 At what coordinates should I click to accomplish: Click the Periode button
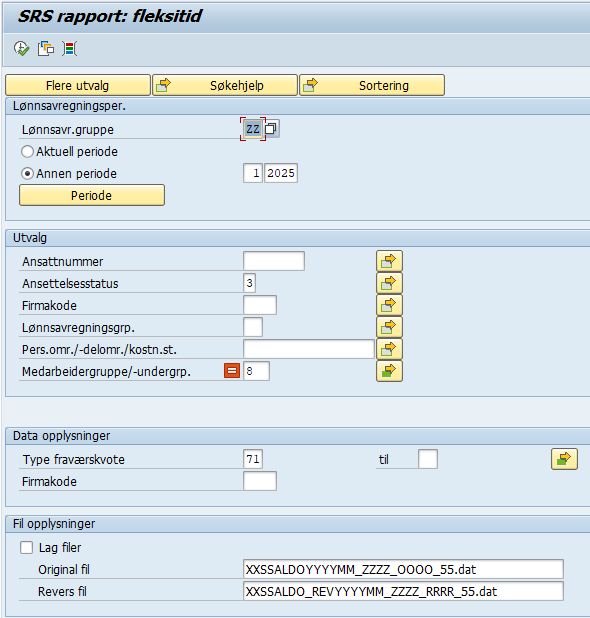92,195
